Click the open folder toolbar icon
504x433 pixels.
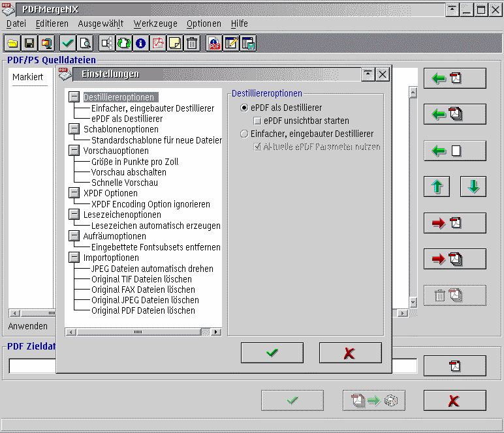point(12,44)
